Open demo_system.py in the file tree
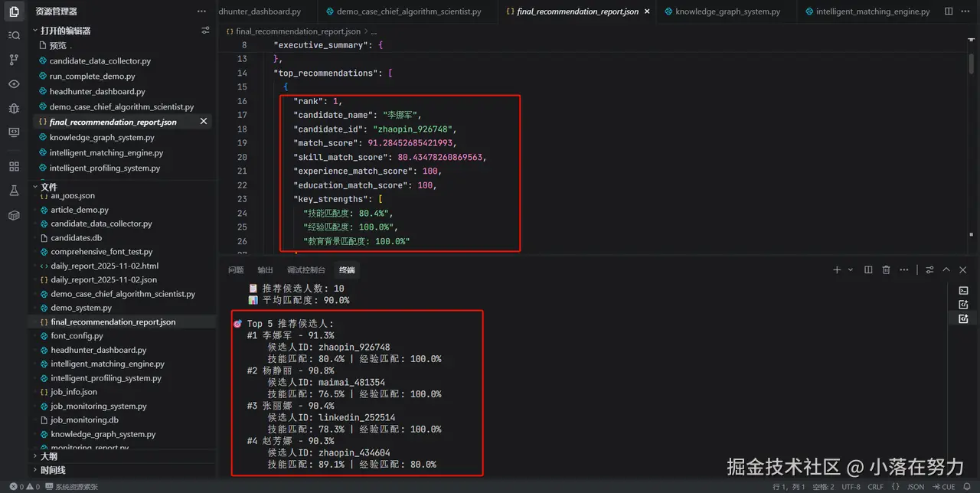 (x=81, y=308)
